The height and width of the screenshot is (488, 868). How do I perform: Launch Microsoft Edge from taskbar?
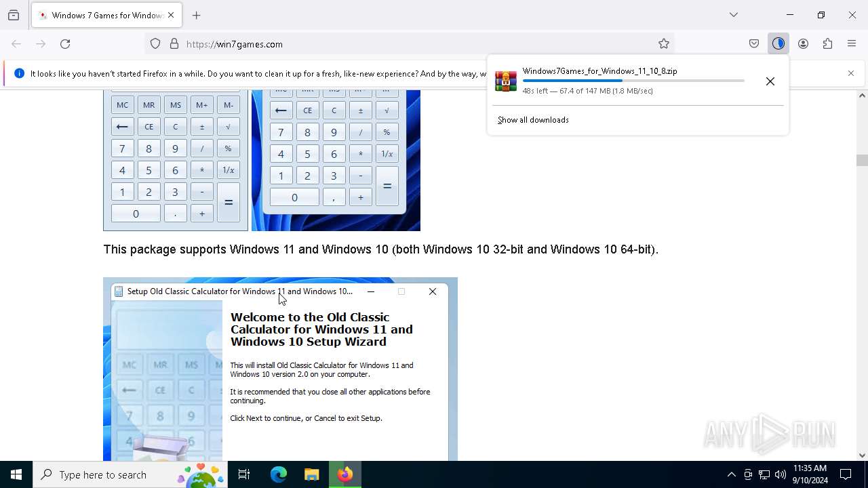click(x=279, y=474)
